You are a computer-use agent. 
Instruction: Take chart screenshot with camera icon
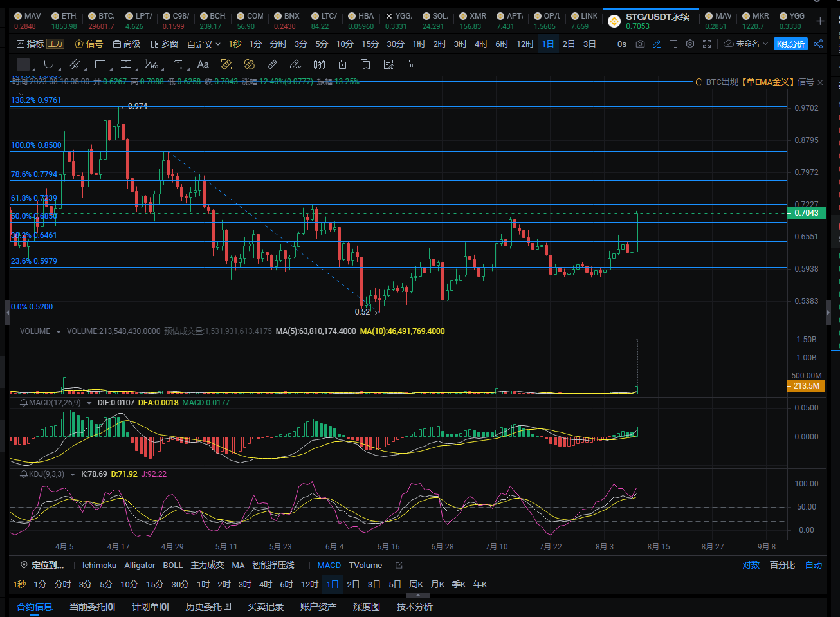pos(640,44)
